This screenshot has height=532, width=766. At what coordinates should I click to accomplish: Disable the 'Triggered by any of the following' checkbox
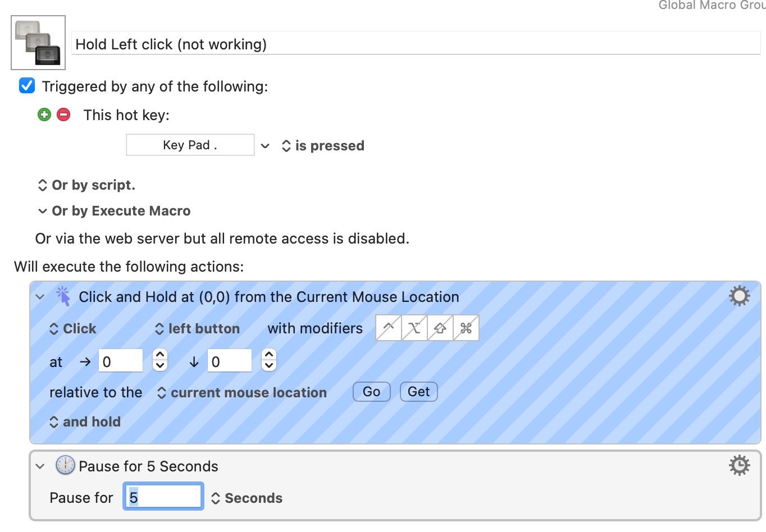click(27, 86)
